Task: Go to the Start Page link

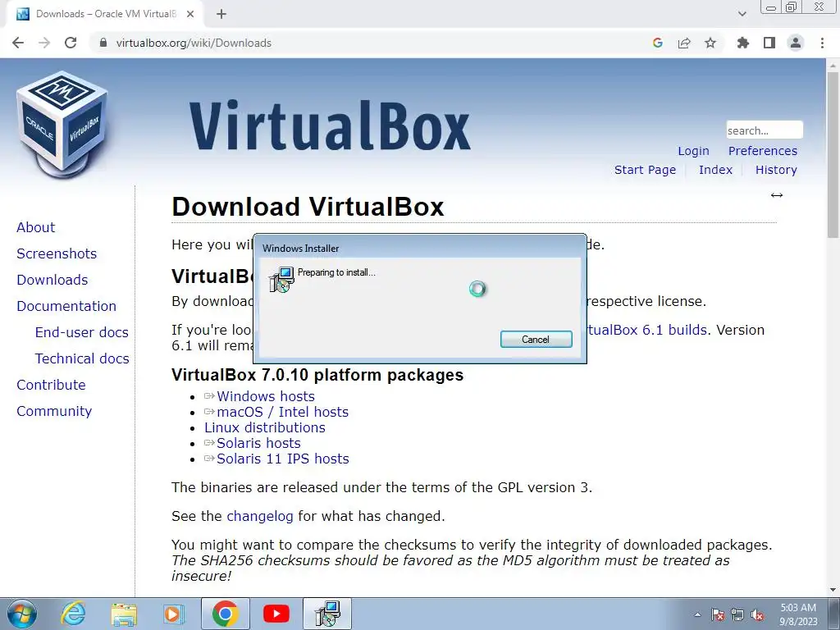Action: click(645, 170)
